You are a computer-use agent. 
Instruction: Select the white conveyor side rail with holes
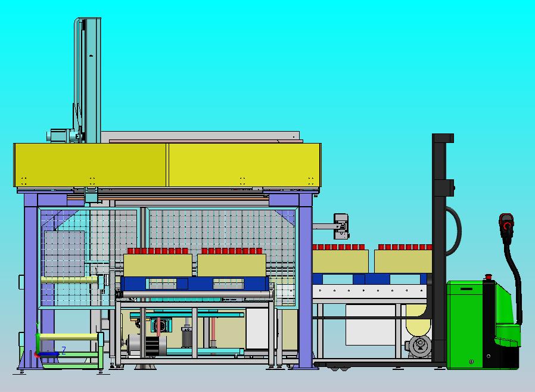click(x=370, y=291)
